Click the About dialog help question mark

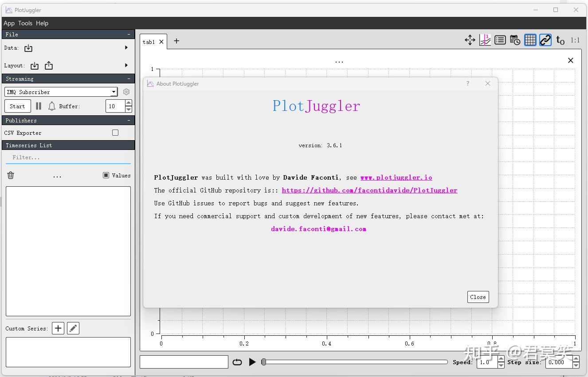coord(468,83)
